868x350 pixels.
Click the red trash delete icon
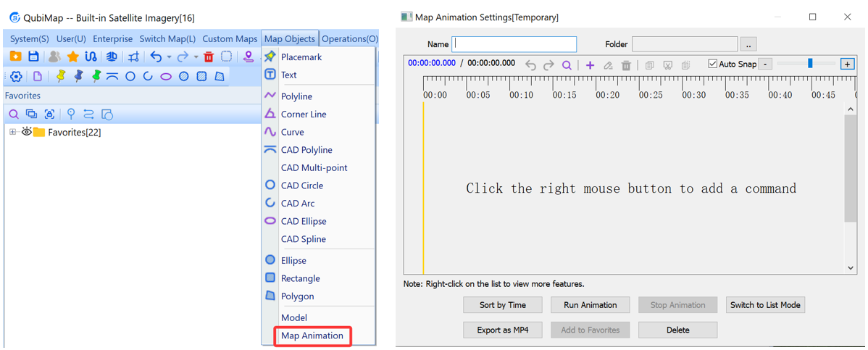(x=209, y=57)
